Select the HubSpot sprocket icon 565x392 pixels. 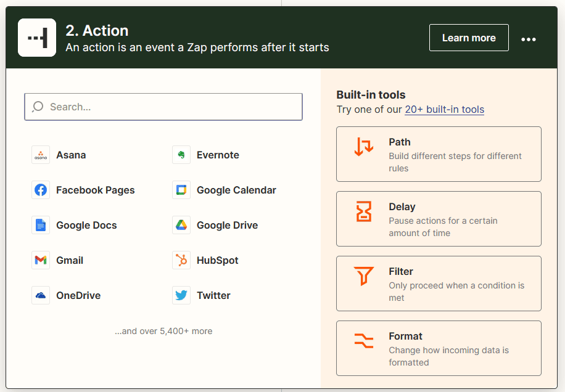point(181,261)
